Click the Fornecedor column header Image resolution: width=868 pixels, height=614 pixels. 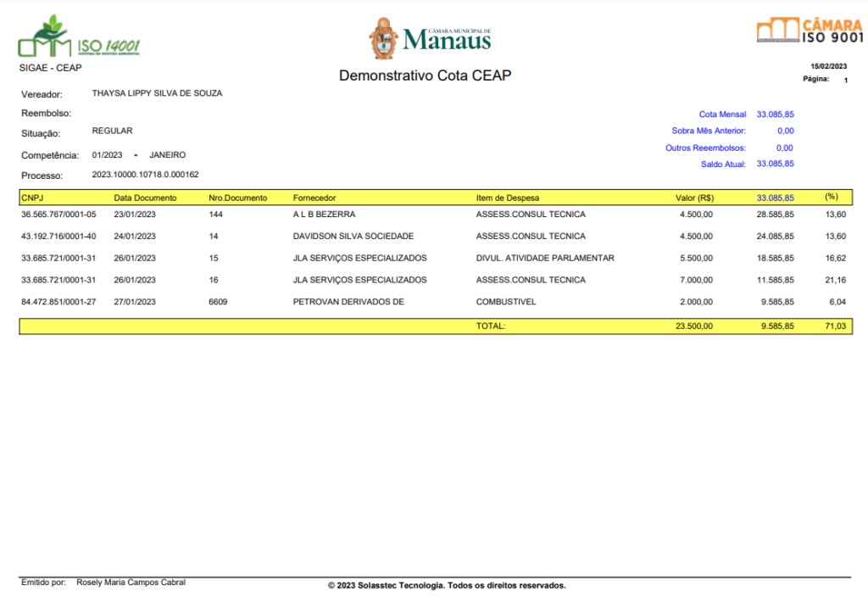[314, 198]
